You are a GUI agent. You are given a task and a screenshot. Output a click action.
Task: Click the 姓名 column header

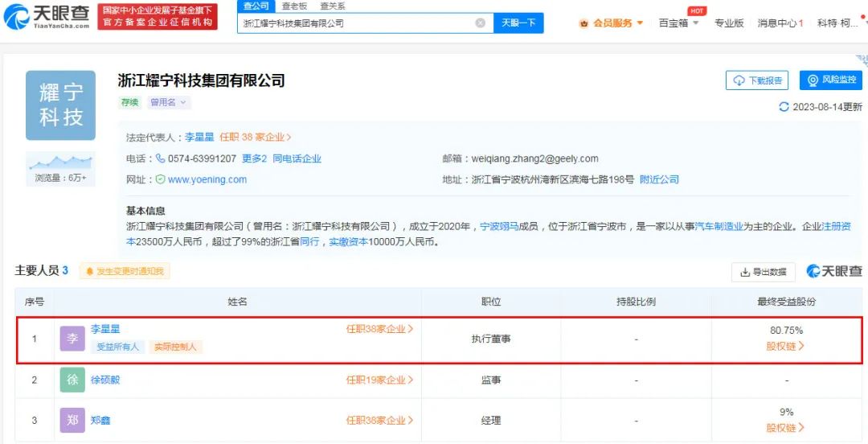[237, 302]
